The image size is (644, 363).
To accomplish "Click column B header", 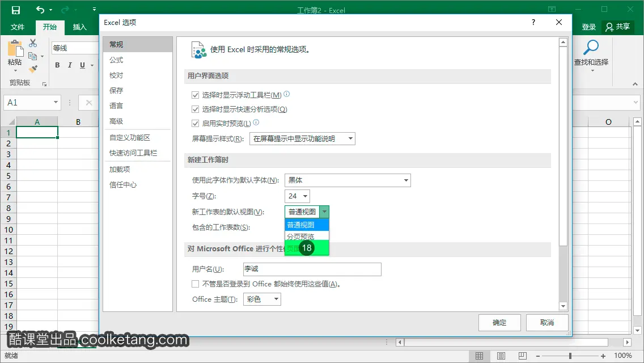I will click(x=78, y=122).
